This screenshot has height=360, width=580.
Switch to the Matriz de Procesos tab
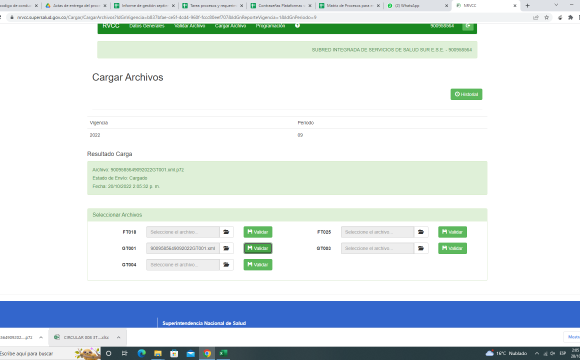348,6
